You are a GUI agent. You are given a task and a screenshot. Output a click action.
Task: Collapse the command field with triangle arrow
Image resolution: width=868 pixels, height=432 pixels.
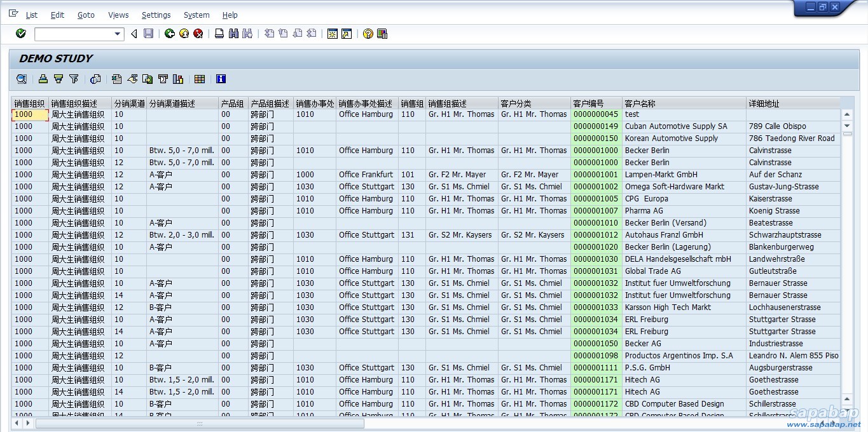[134, 34]
